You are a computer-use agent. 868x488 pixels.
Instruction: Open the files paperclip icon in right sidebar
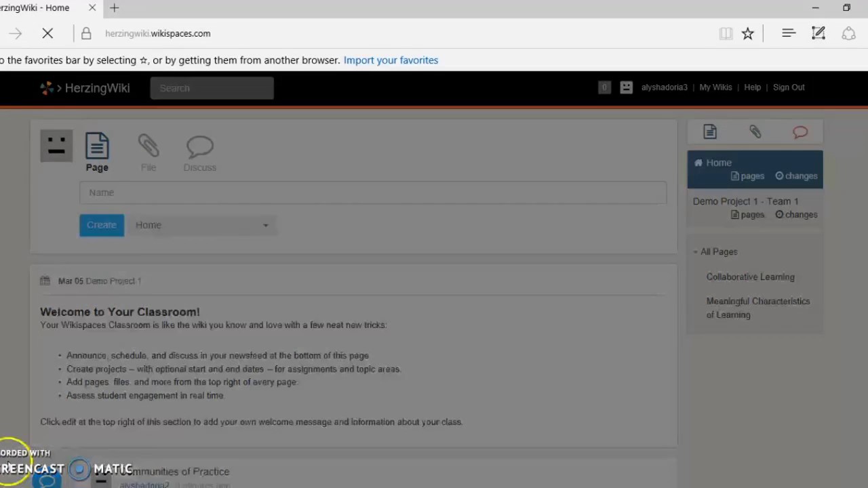click(755, 132)
